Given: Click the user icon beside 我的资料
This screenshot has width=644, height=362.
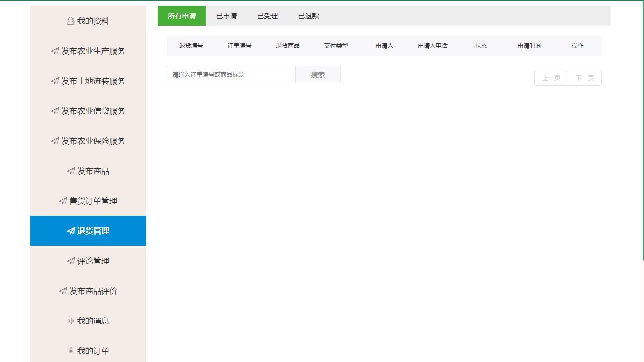Looking at the screenshot, I should pyautogui.click(x=71, y=21).
